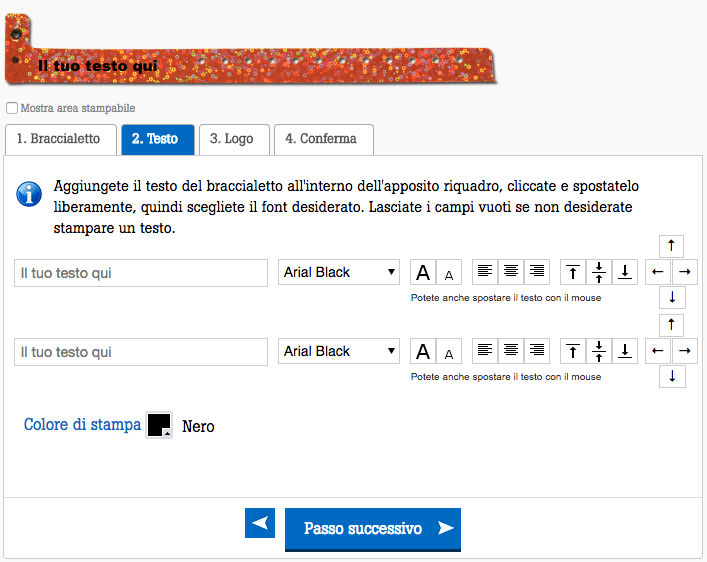Image resolution: width=707 pixels, height=562 pixels.
Task: Open second Arial Black font dropdown
Action: pyautogui.click(x=339, y=351)
